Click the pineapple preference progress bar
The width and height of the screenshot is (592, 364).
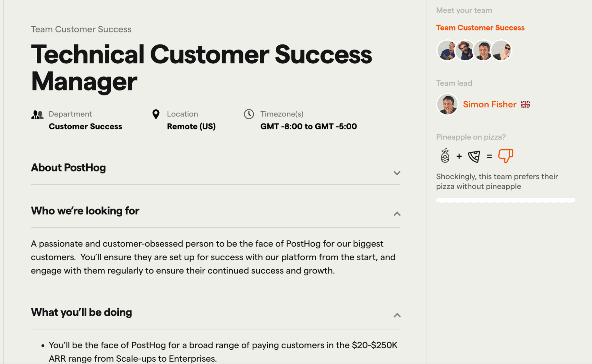point(506,200)
